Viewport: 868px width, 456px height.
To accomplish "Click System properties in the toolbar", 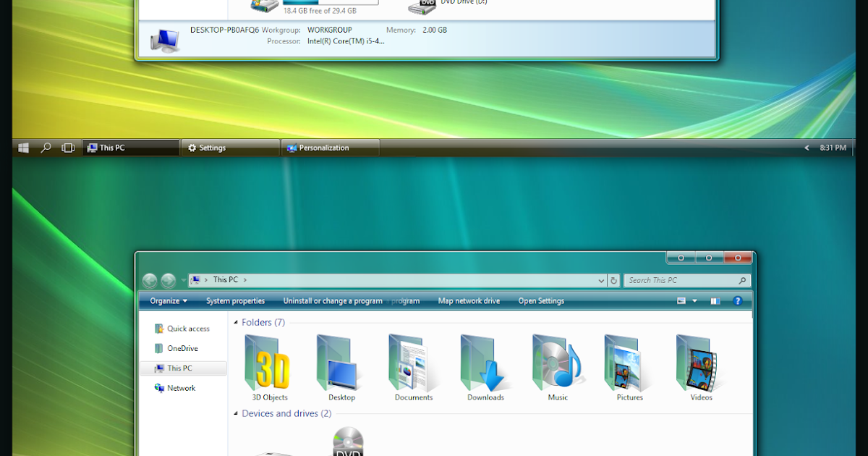I will pos(235,301).
